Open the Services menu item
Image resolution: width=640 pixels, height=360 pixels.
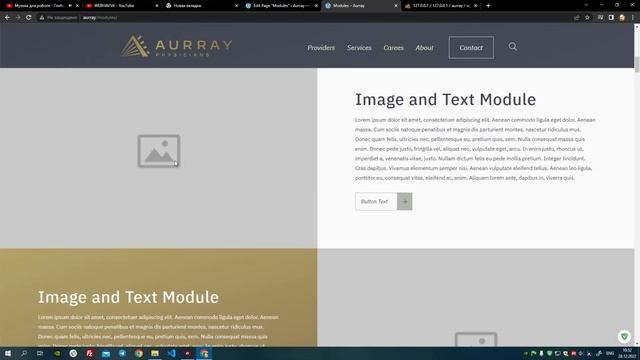pos(359,48)
